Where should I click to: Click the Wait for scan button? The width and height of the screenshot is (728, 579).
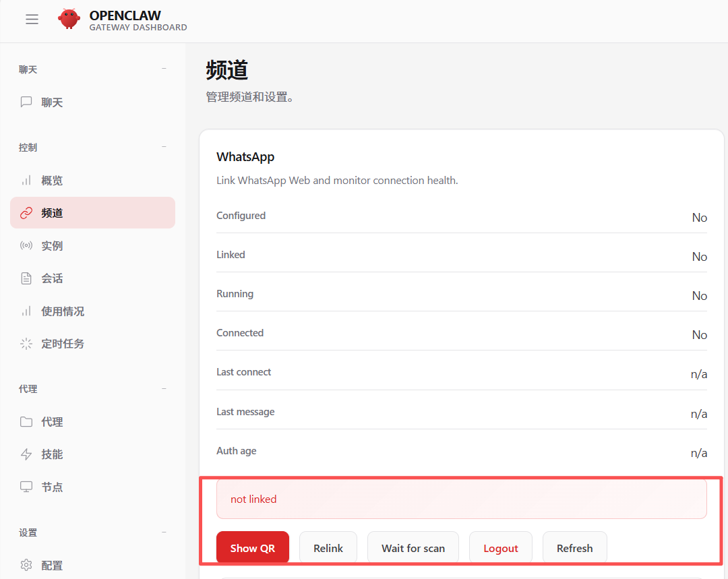(x=413, y=548)
